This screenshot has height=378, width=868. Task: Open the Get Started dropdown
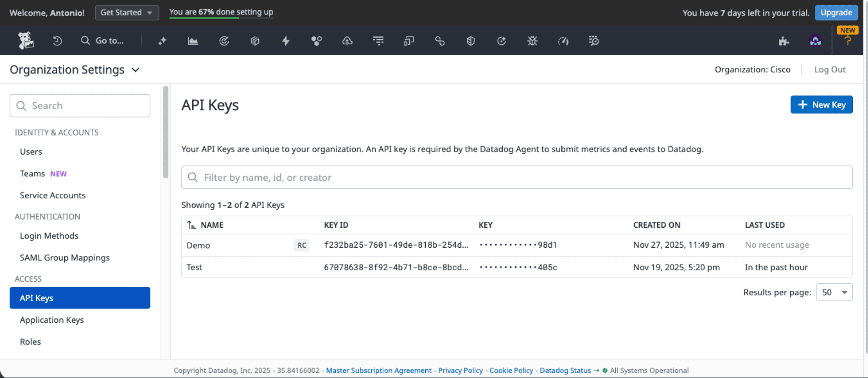point(127,13)
